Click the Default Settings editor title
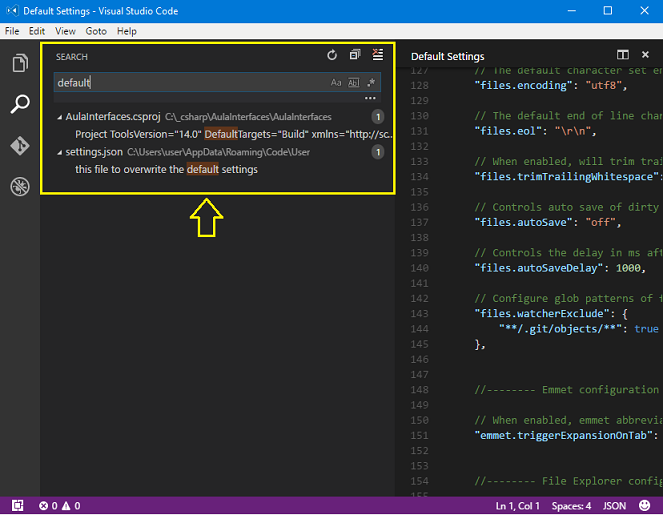The height and width of the screenshot is (515, 663). pyautogui.click(x=447, y=56)
